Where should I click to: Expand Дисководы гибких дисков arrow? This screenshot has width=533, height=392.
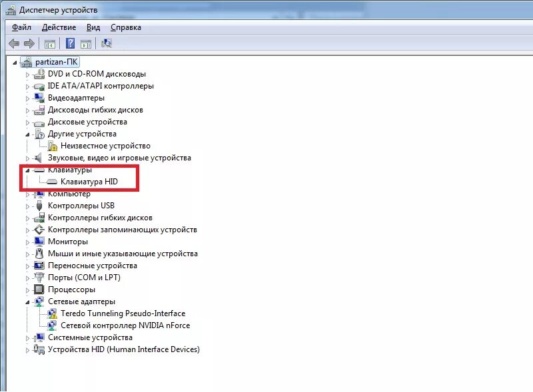[x=27, y=110]
